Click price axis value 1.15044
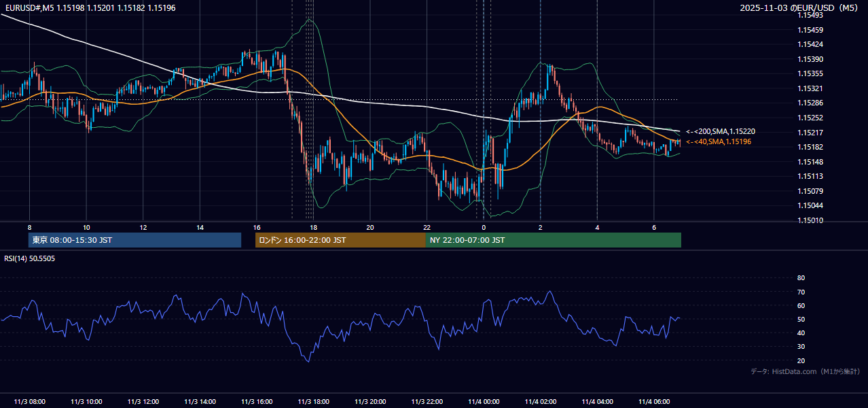Viewport: 868px width, 408px height. (810, 205)
